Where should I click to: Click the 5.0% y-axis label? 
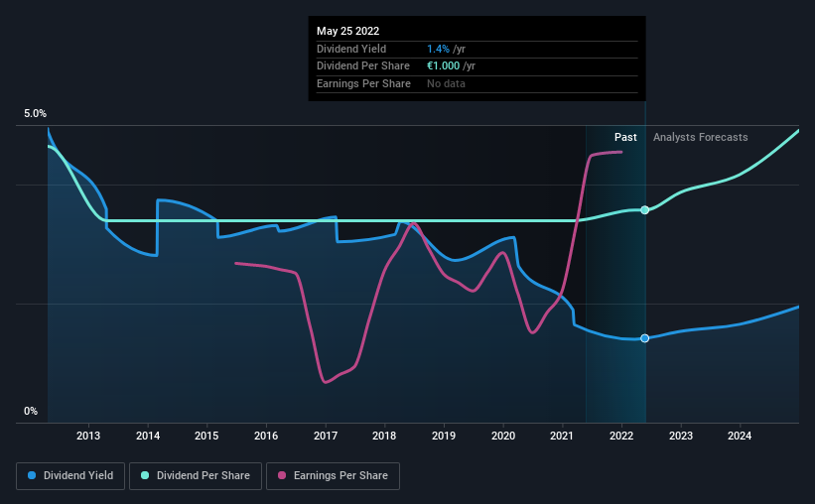tap(35, 113)
